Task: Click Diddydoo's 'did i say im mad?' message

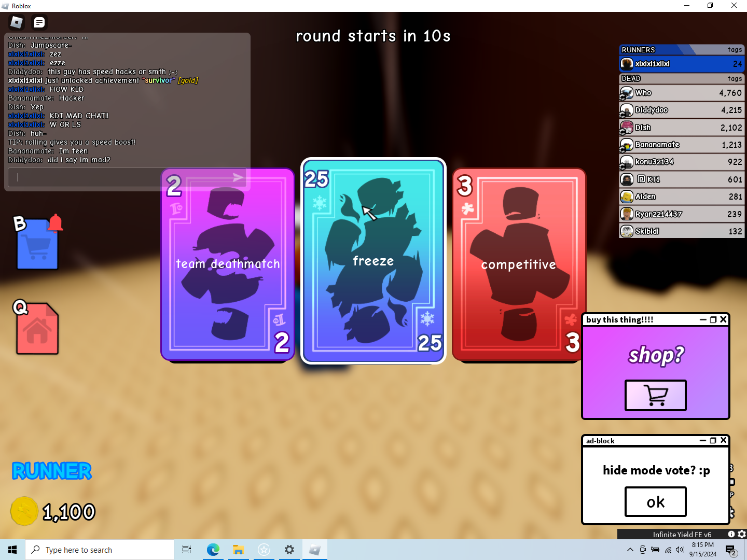Action: tap(59, 160)
